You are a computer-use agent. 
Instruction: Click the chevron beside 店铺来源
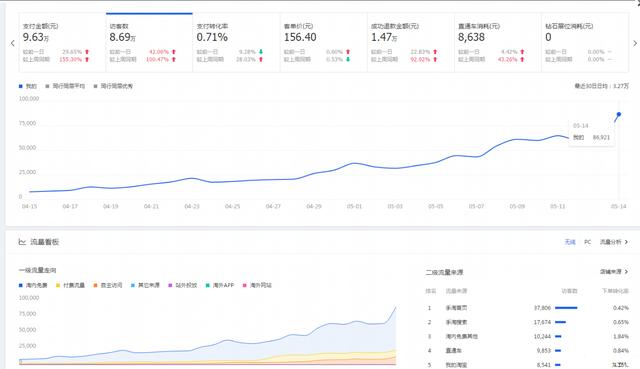(x=627, y=272)
